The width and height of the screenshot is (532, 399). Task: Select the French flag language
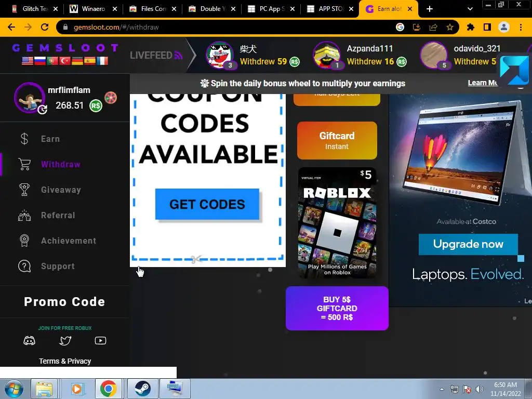pyautogui.click(x=102, y=61)
